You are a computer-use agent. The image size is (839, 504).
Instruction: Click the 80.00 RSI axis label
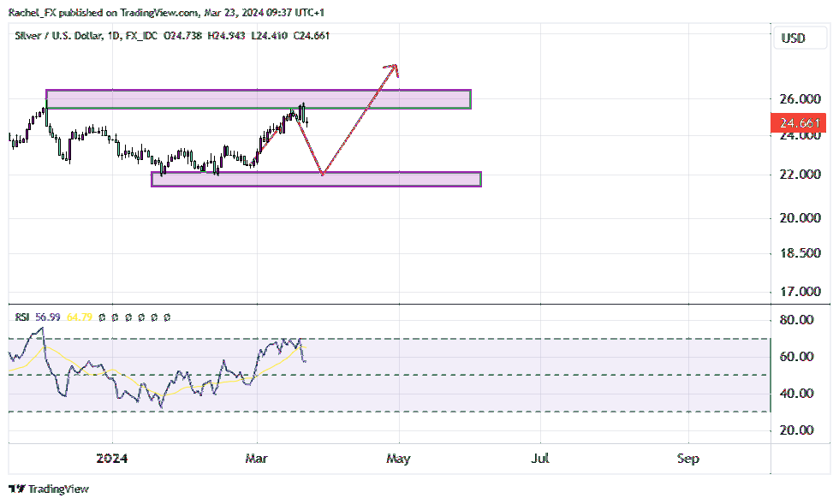(x=797, y=320)
